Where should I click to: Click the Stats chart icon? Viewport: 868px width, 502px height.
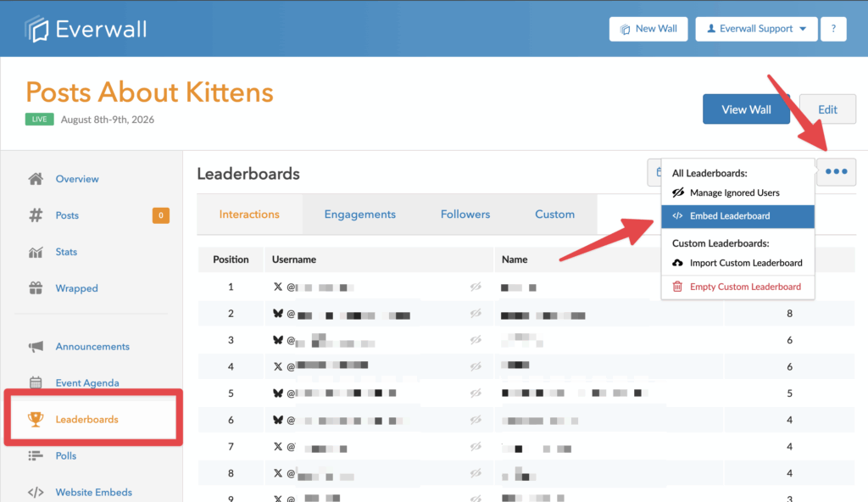pyautogui.click(x=36, y=252)
